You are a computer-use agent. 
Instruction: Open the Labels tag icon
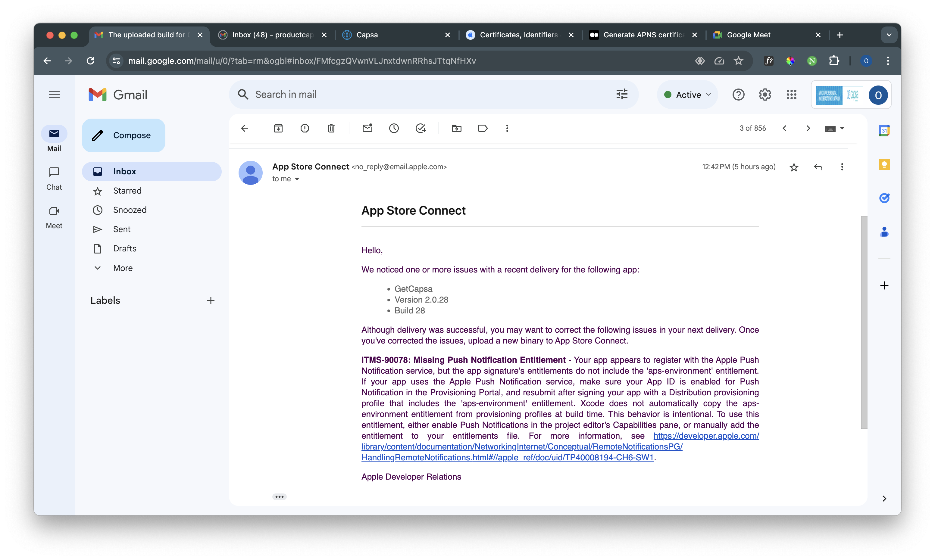(483, 128)
